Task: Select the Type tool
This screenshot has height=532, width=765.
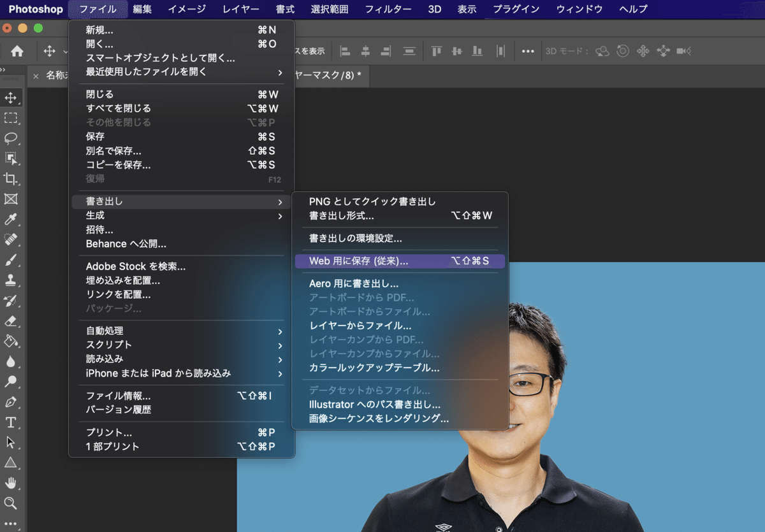Action: (11, 422)
